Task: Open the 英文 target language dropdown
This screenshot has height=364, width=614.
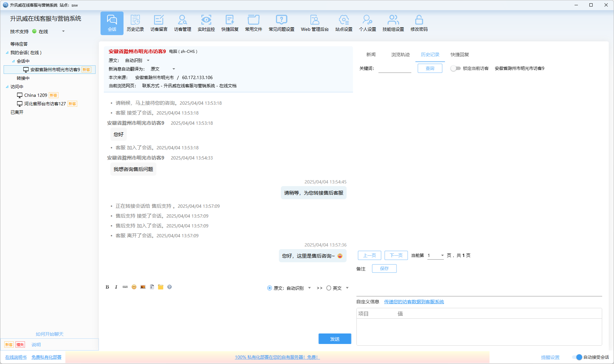Action: [x=347, y=288]
